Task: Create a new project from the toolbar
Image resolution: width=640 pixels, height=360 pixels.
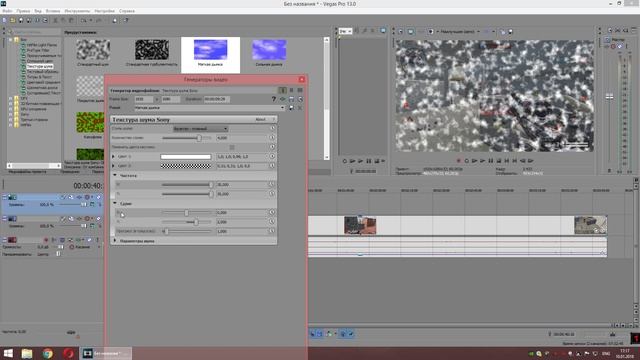Action: (4, 20)
